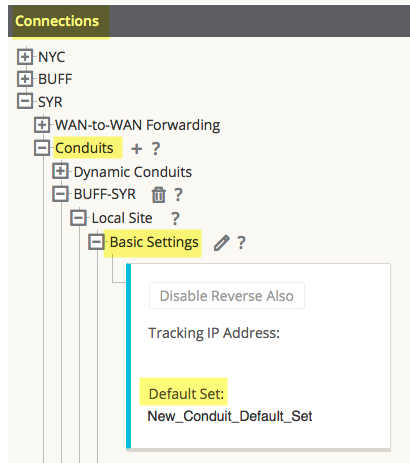410x463 pixels.
Task: Collapse the BUFF-SYR conduit node
Action: pyautogui.click(x=60, y=194)
